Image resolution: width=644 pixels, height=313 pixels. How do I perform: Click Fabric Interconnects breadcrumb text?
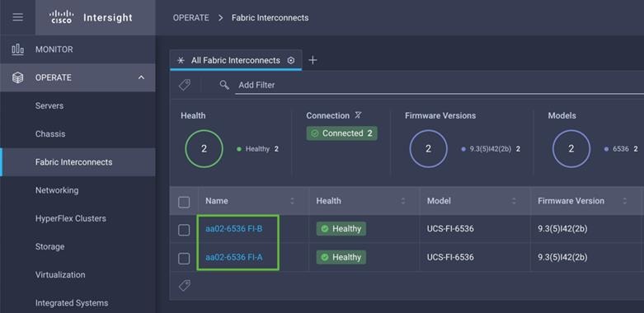coord(270,18)
